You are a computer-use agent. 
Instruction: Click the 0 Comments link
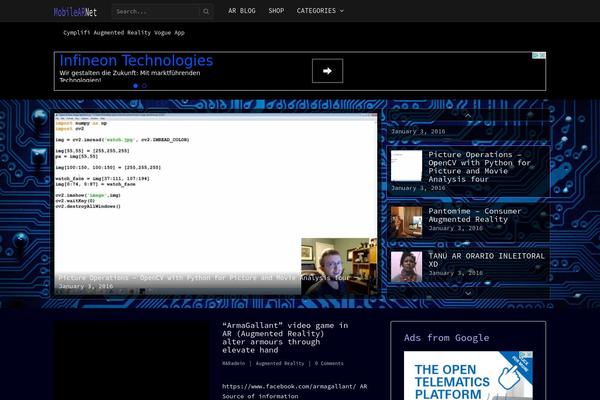(329, 363)
